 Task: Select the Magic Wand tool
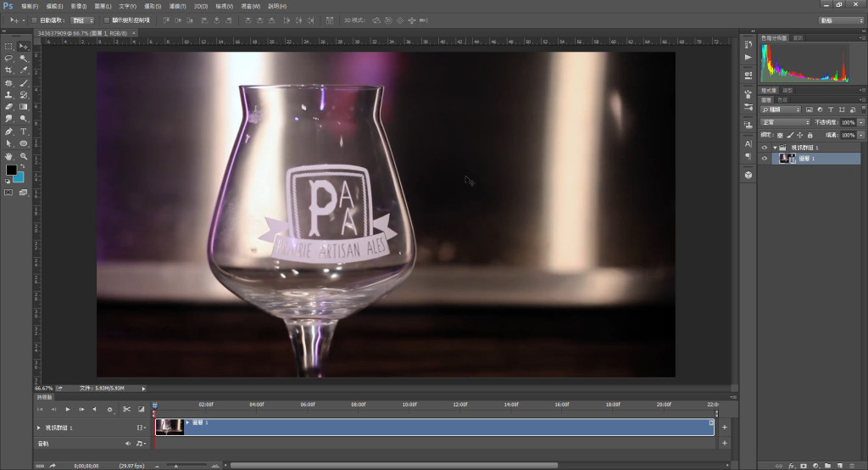tap(23, 59)
